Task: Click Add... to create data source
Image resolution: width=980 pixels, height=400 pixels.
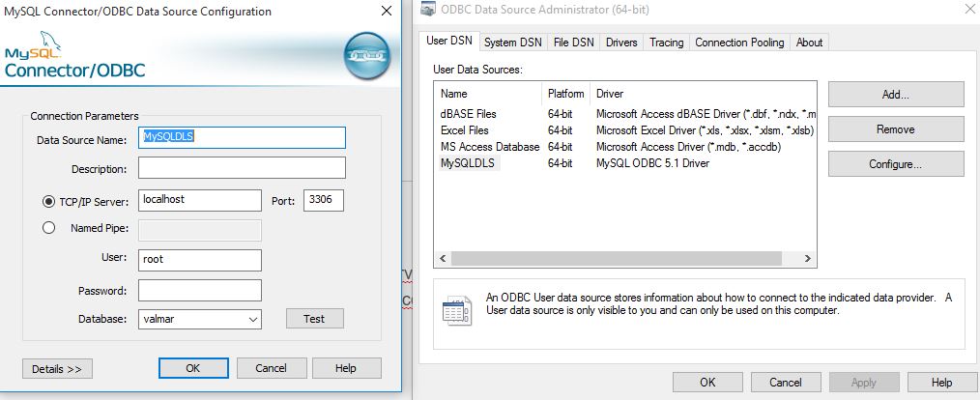Action: (896, 95)
